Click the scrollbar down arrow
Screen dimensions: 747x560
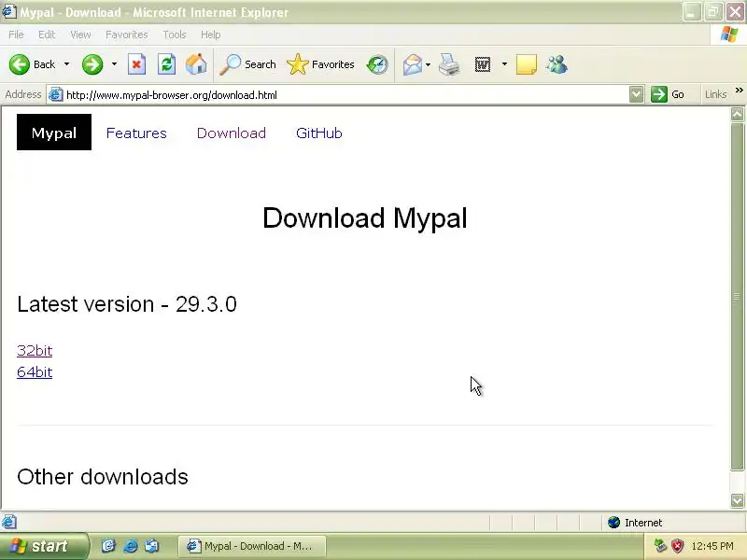[x=737, y=500]
